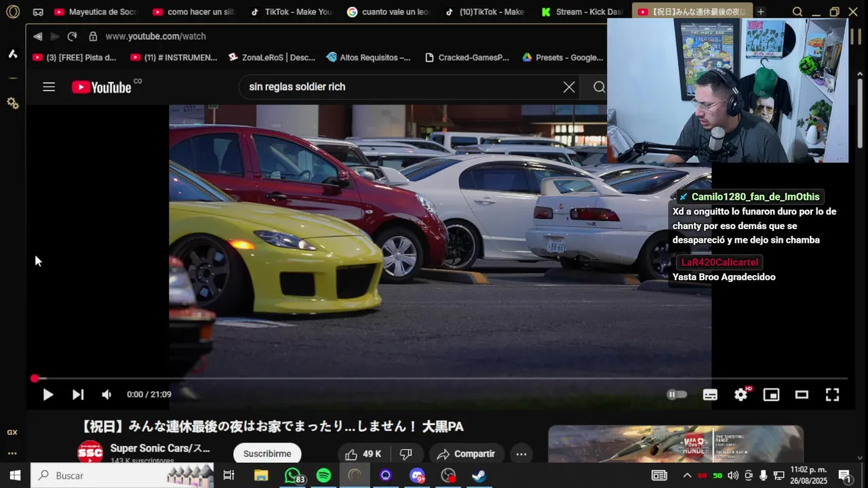Open the YouTube hamburger guide menu
The width and height of the screenshot is (868, 488).
49,87
